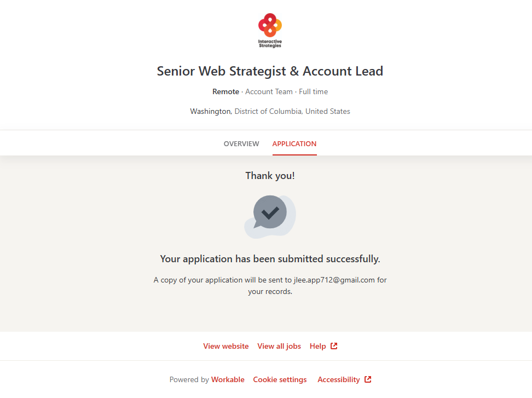532x398 pixels.
Task: Click the Thank you! heading
Action: coord(270,176)
